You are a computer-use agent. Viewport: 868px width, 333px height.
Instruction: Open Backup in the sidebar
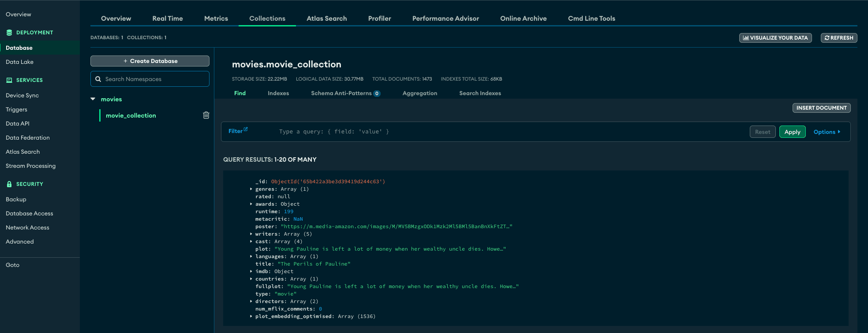pos(16,200)
